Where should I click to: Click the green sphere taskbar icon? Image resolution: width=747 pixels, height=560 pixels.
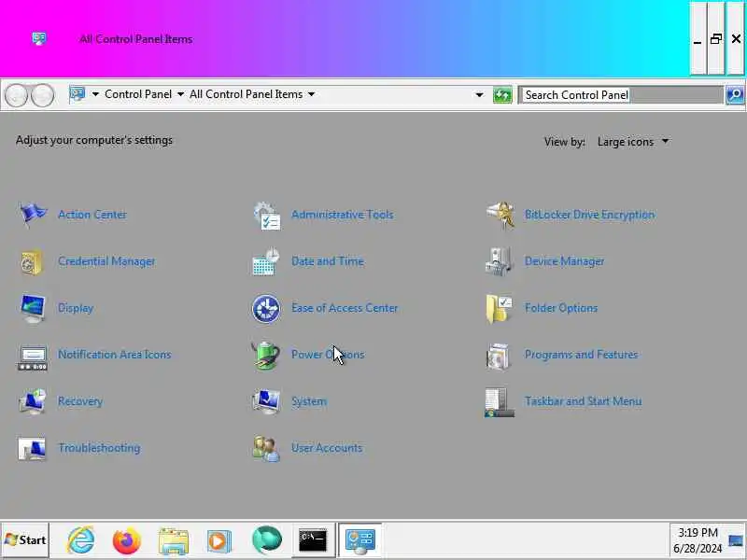267,540
